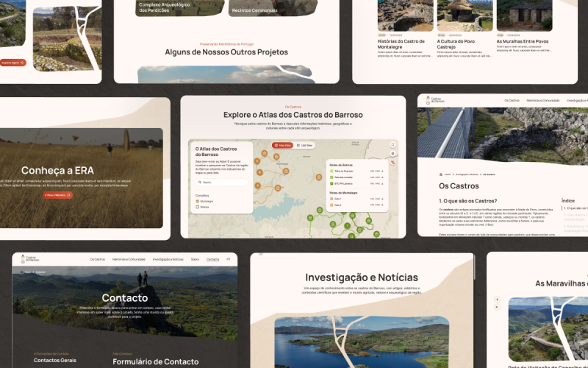This screenshot has height=368, width=588.
Task: Open A Cultura do Povo Castrejo article
Action: 456,44
